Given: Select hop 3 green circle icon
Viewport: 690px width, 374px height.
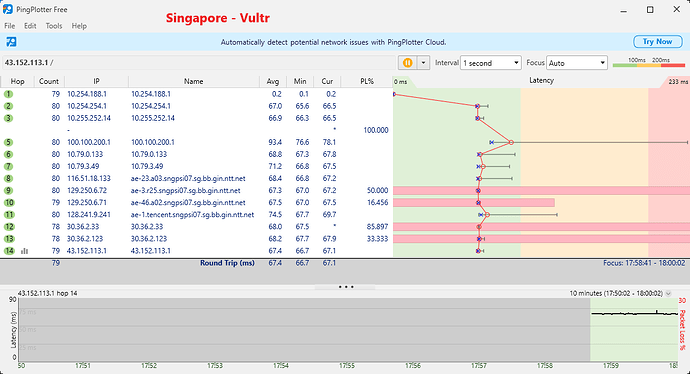Looking at the screenshot, I should coord(8,118).
